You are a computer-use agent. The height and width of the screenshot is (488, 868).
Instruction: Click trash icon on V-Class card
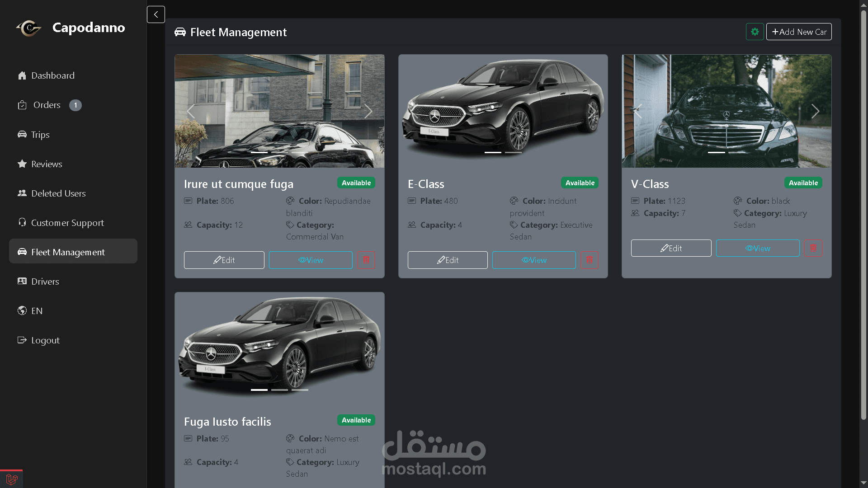click(813, 248)
